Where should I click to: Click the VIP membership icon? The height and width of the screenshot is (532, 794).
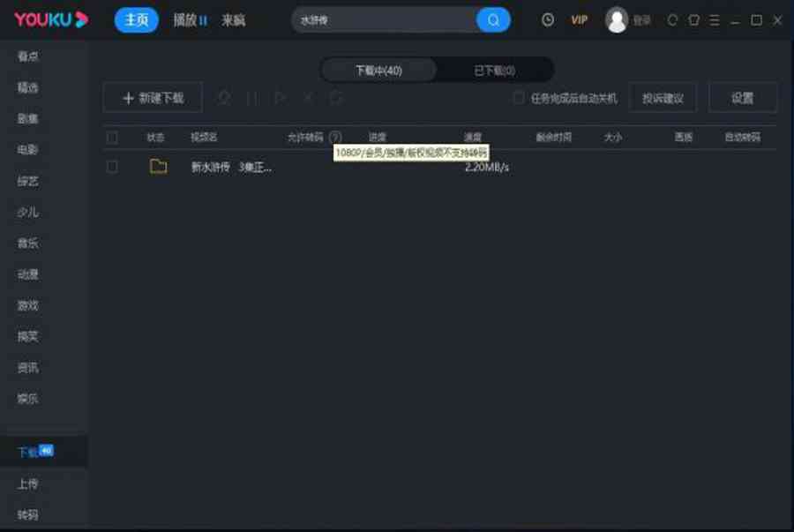(579, 19)
